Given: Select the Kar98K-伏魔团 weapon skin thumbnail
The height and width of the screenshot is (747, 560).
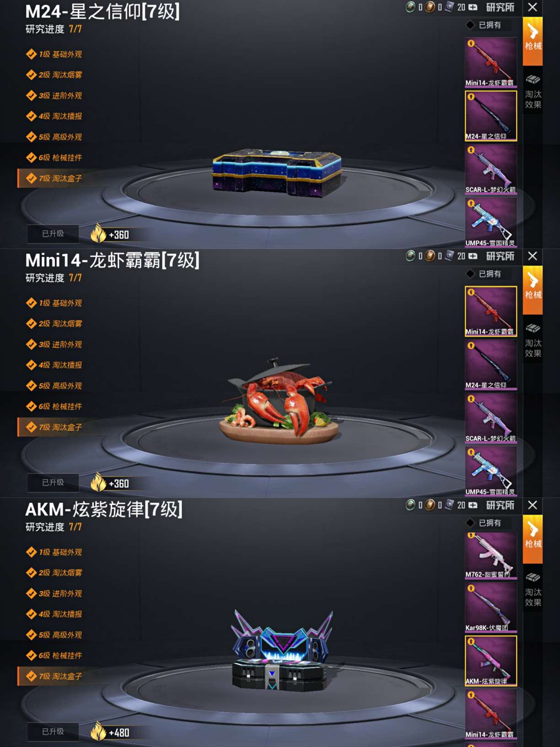Looking at the screenshot, I should coord(491,607).
